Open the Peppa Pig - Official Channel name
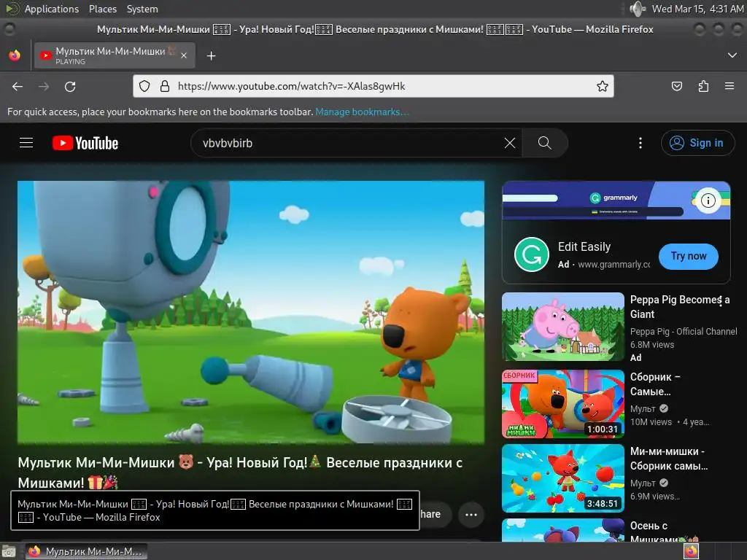Viewport: 747px width, 560px height. coord(684,332)
